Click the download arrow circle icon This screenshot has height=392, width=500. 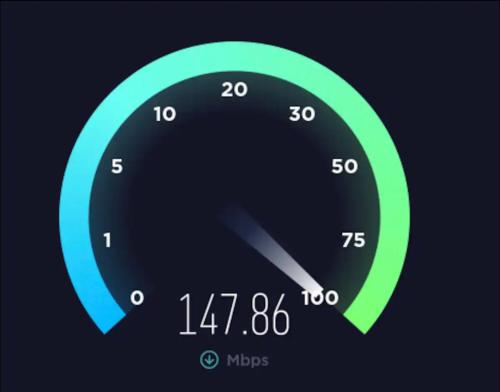(209, 359)
